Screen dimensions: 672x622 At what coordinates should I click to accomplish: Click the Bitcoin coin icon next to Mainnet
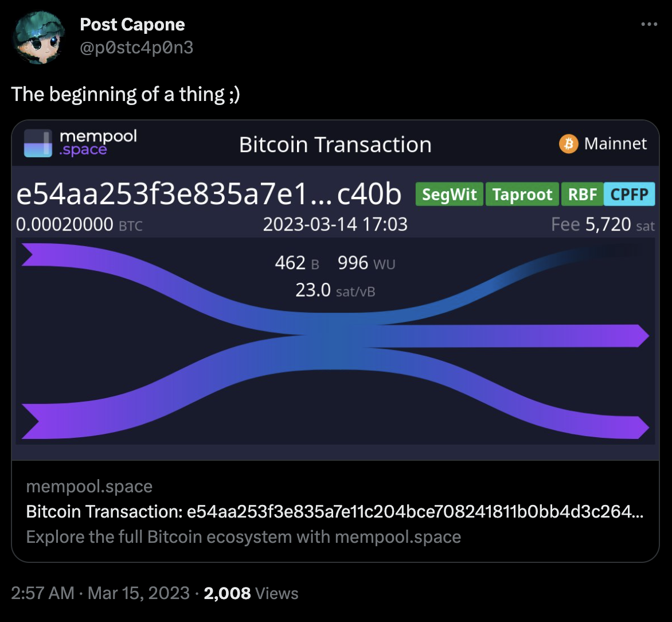click(568, 143)
